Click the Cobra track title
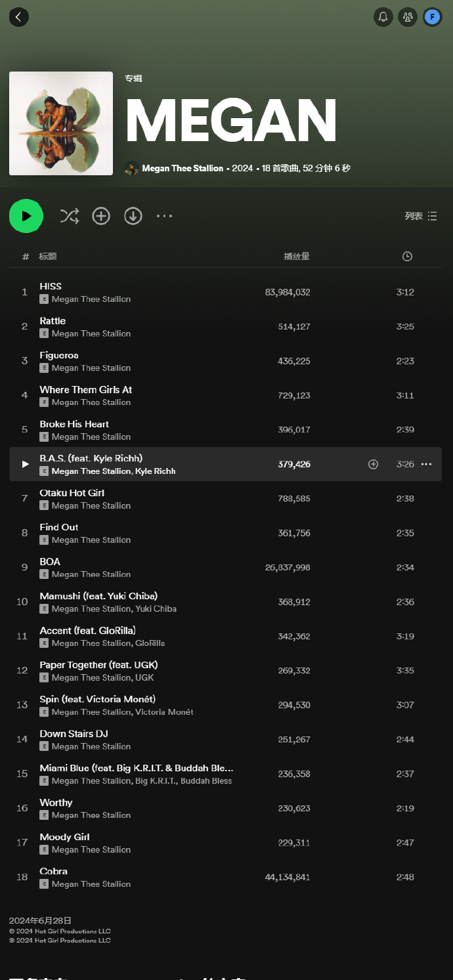Viewport: 453px width, 980px height. pos(54,871)
